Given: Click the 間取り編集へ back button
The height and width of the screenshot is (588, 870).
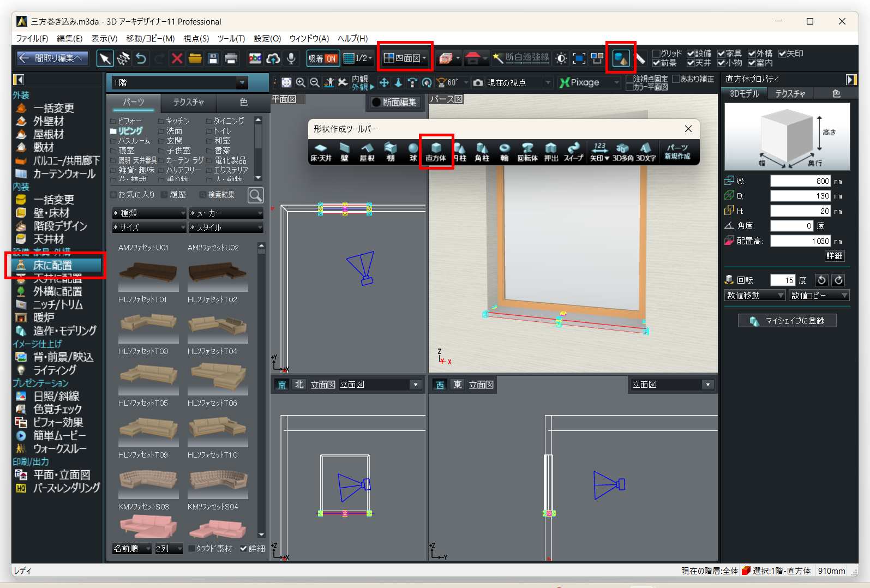Looking at the screenshot, I should tap(52, 58).
